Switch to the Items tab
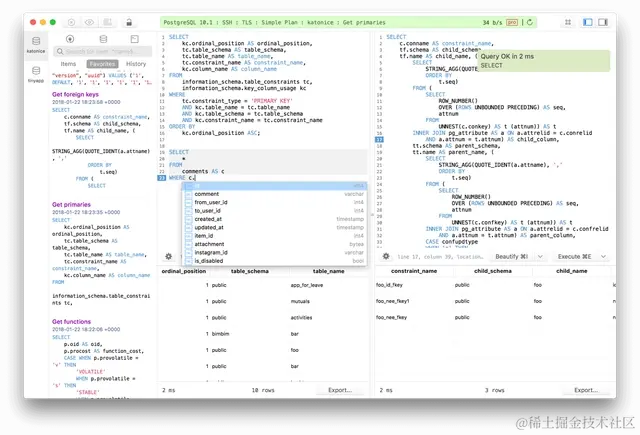This screenshot has width=640, height=435. coord(68,64)
